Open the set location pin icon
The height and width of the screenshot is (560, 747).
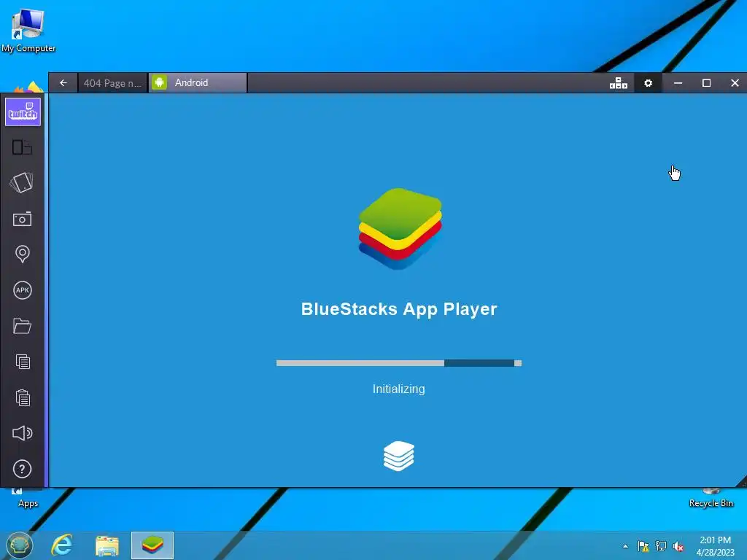pos(23,254)
